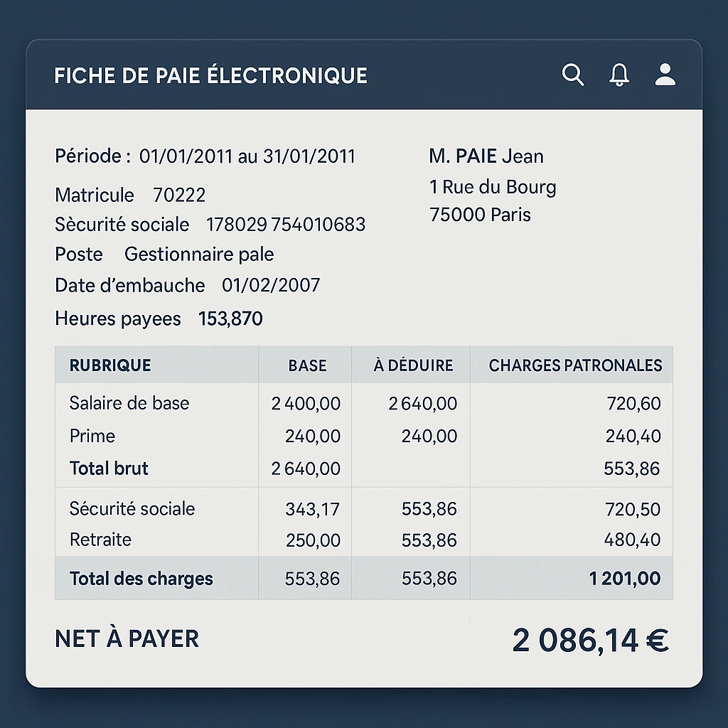Click the RUBRIQUE column header
The width and height of the screenshot is (728, 728).
[x=110, y=365]
